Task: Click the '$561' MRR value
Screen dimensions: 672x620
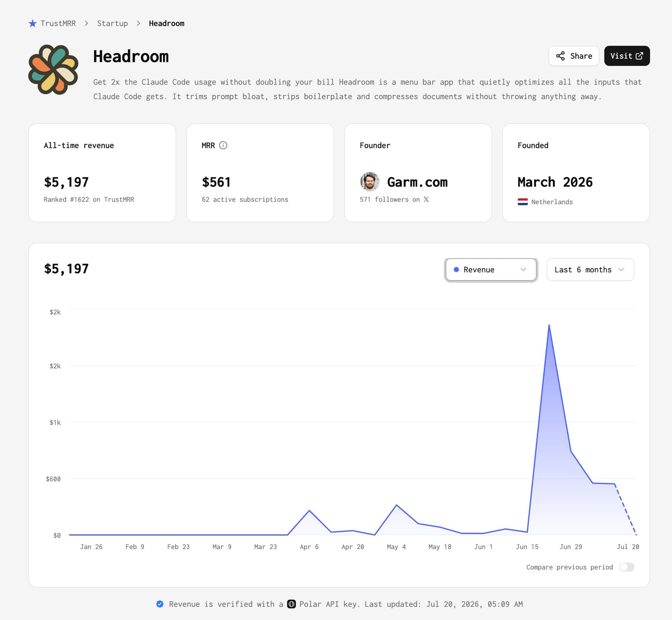Action: [x=216, y=182]
